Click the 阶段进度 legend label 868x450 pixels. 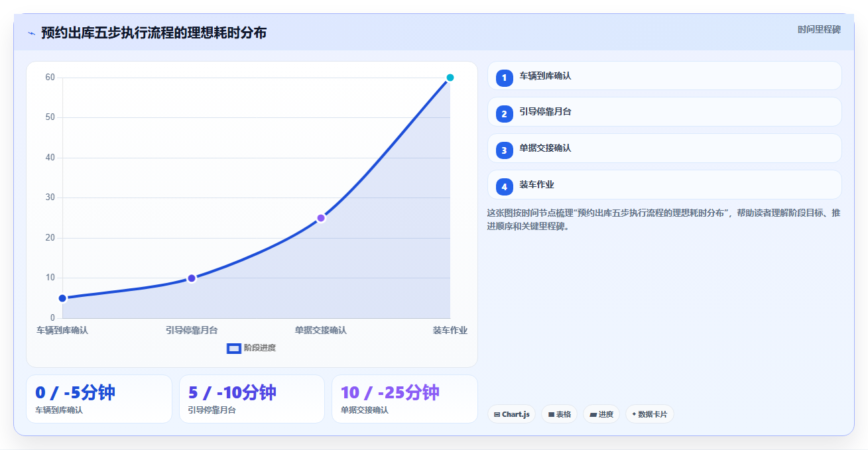259,348
